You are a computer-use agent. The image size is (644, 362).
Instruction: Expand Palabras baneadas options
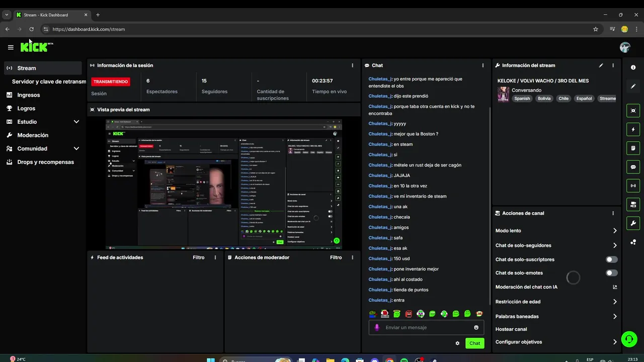point(615,317)
